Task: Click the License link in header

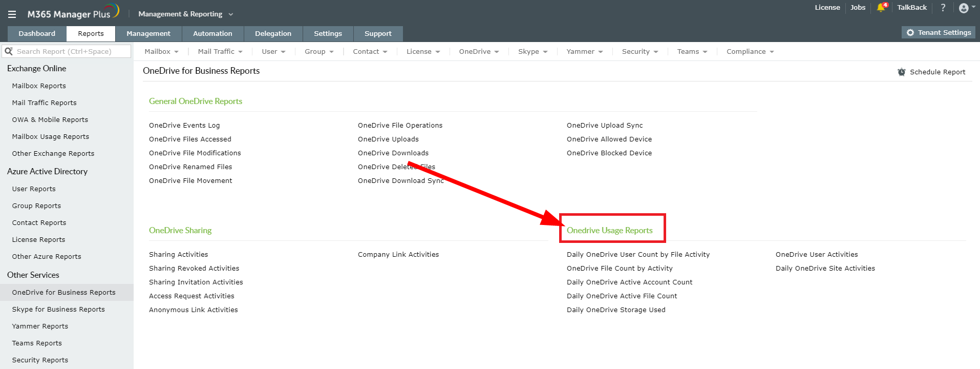Action: (x=827, y=8)
